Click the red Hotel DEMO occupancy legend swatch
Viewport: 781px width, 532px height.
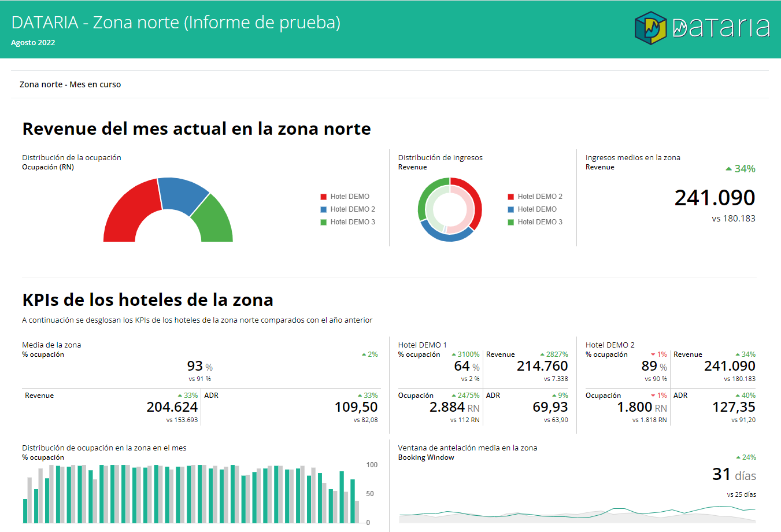click(x=324, y=197)
